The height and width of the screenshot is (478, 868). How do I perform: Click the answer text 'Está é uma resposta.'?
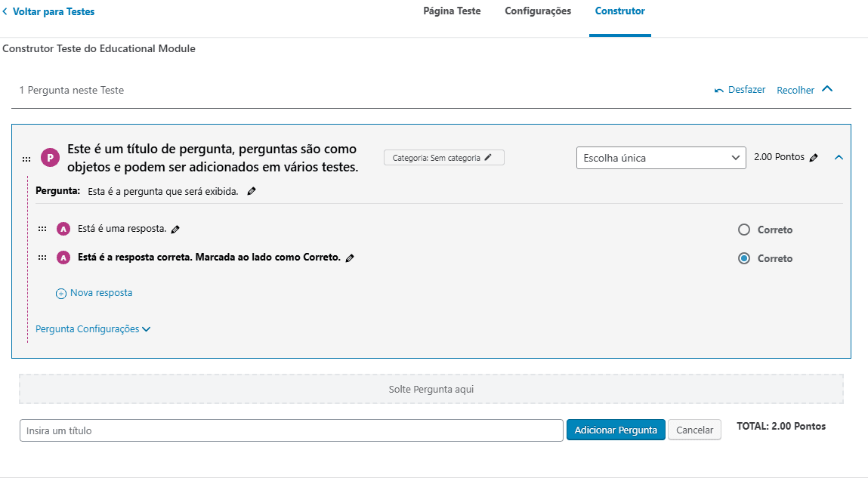(x=122, y=229)
